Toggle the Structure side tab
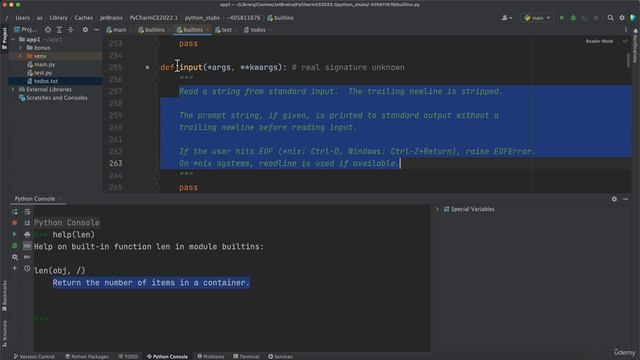The image size is (640, 360). 4,333
